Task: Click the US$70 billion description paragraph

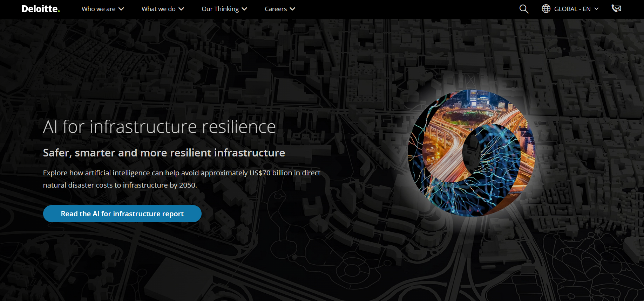Action: pyautogui.click(x=181, y=179)
